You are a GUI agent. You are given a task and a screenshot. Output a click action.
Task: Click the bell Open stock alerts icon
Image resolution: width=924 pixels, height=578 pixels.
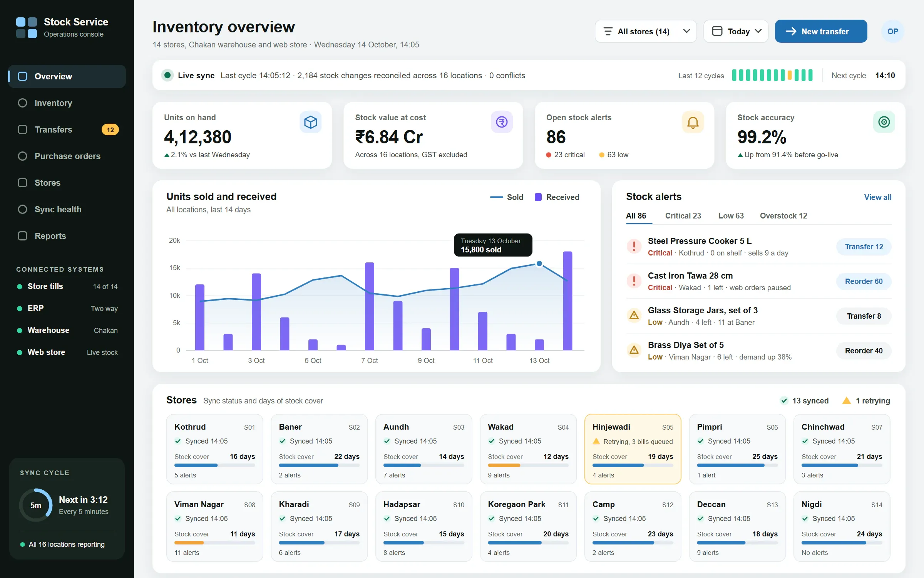[693, 122]
